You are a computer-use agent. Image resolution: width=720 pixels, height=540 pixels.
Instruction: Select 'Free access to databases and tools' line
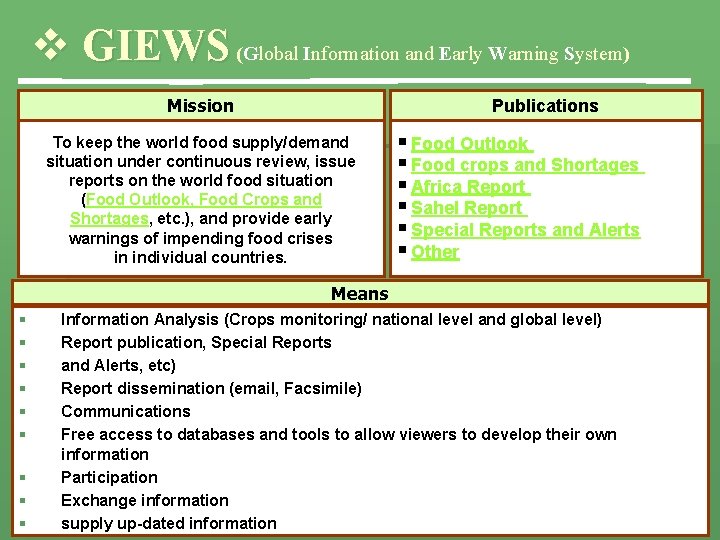[339, 444]
